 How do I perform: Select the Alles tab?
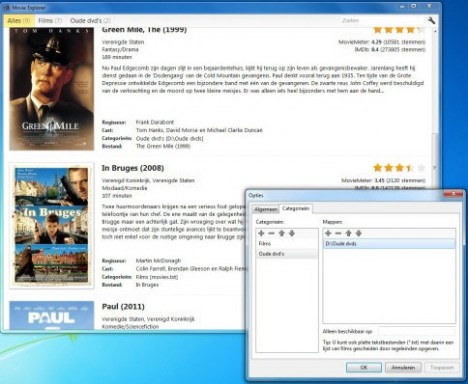18,21
